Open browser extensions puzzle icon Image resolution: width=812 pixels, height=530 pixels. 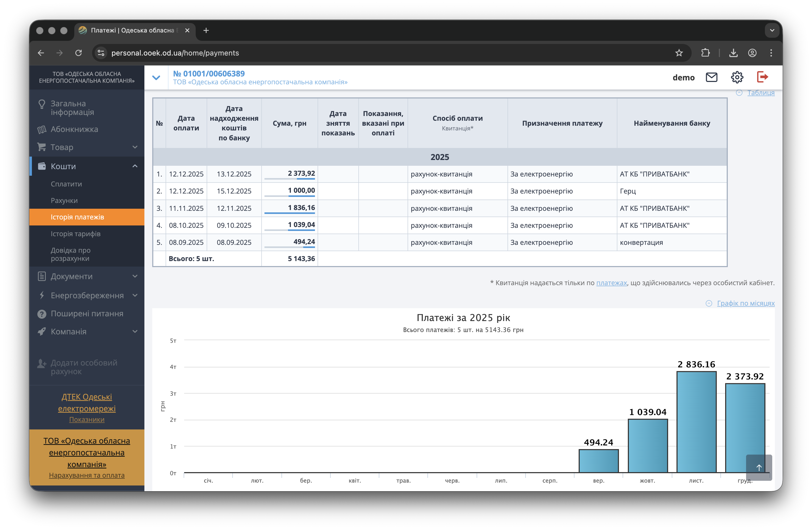coord(705,53)
